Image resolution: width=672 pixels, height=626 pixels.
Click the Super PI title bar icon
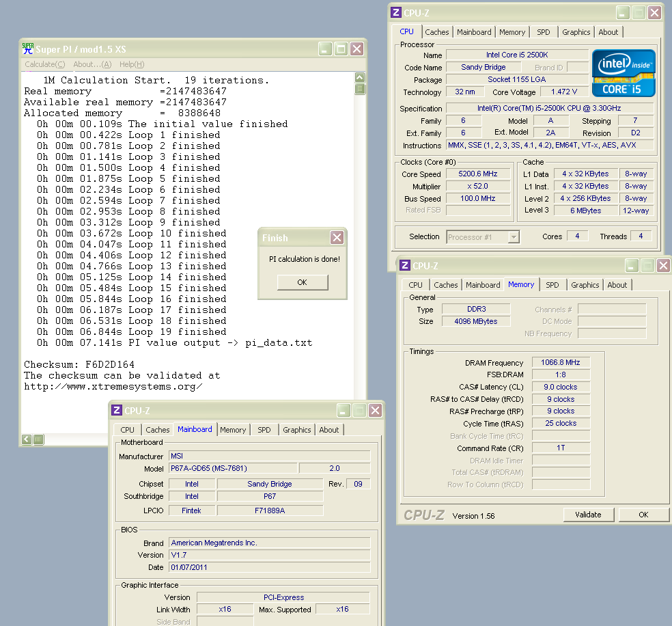coord(28,49)
